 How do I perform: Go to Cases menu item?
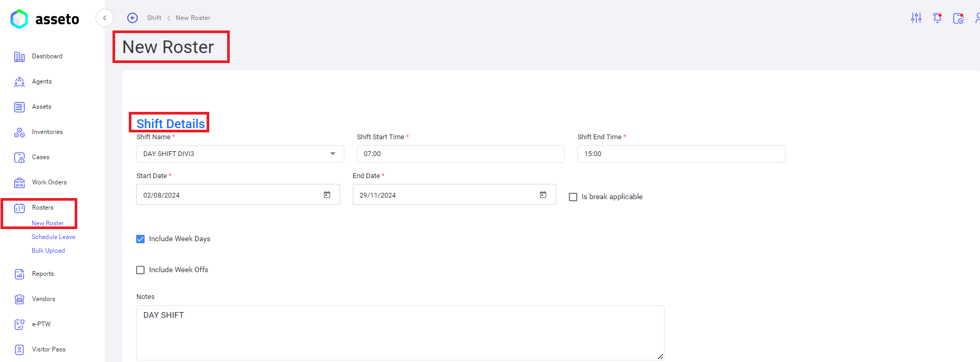pyautogui.click(x=40, y=157)
